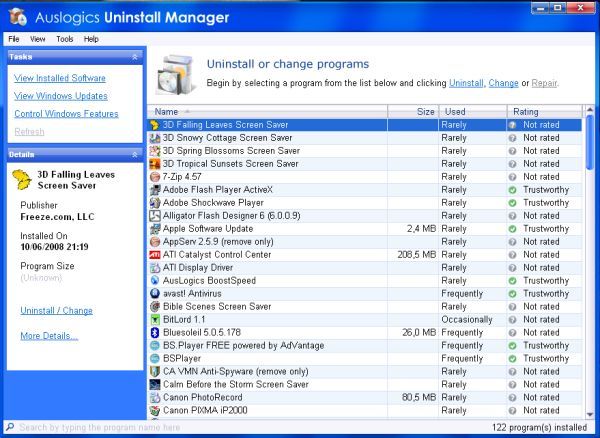Collapse the Tasks panel

(x=134, y=57)
